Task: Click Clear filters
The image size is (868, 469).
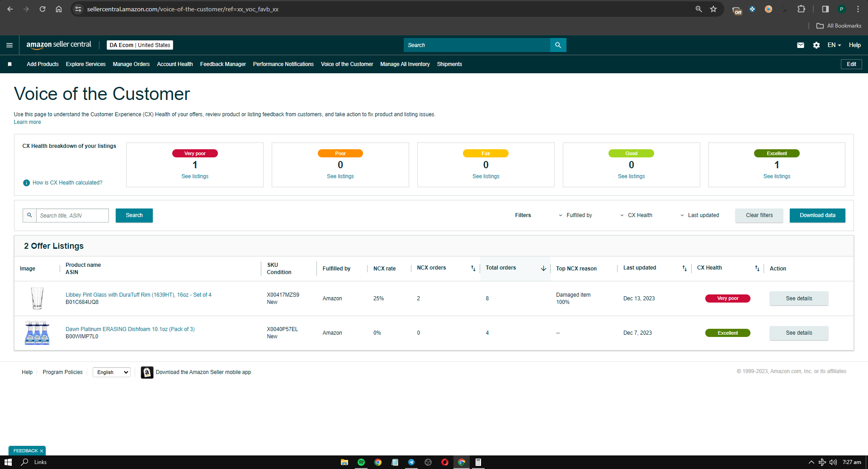Action: (x=759, y=215)
